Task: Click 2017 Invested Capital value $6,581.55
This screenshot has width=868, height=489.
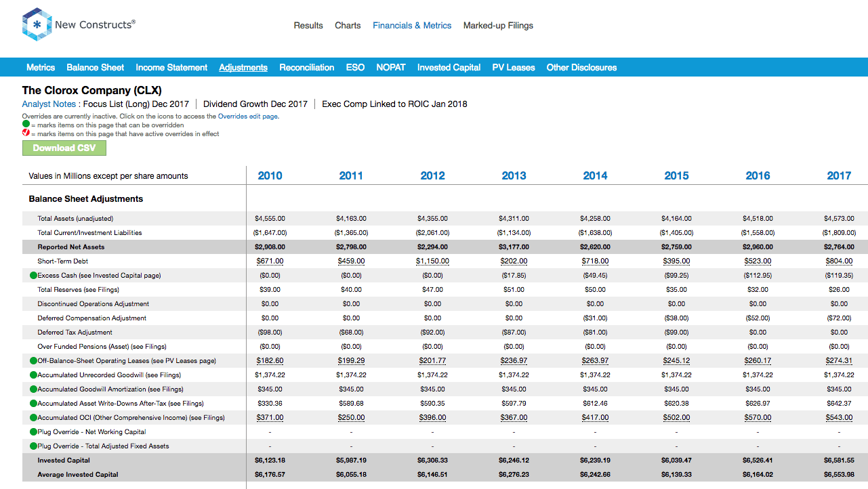Action: pyautogui.click(x=839, y=461)
